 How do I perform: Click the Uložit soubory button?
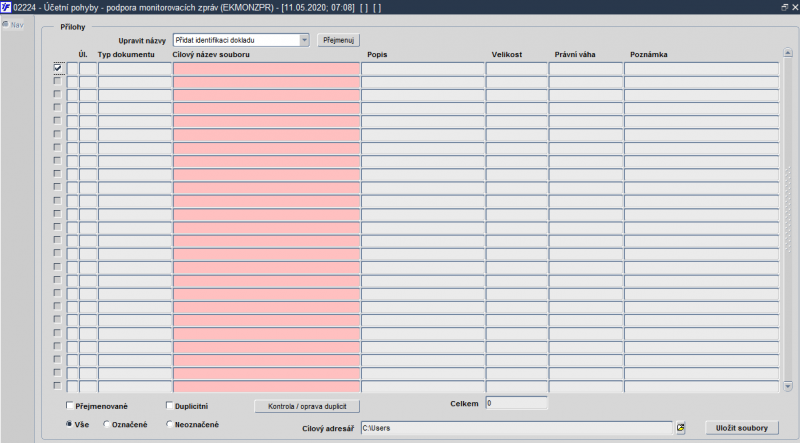tap(742, 428)
